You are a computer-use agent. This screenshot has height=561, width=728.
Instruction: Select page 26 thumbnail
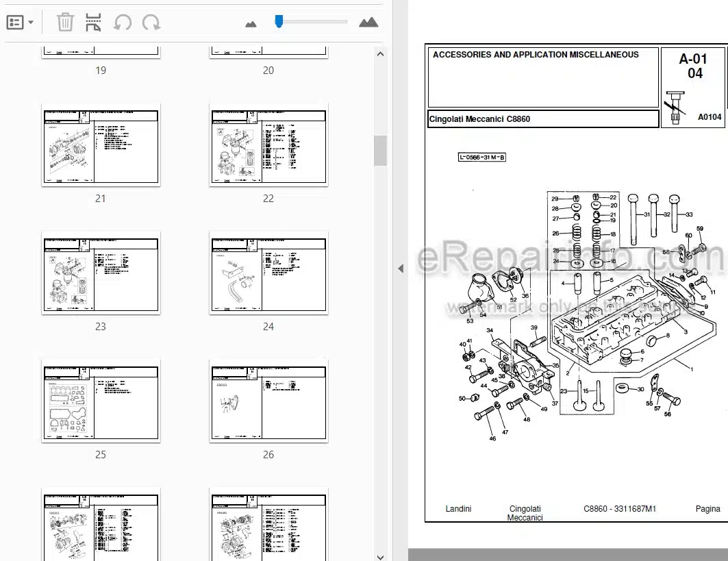(268, 401)
